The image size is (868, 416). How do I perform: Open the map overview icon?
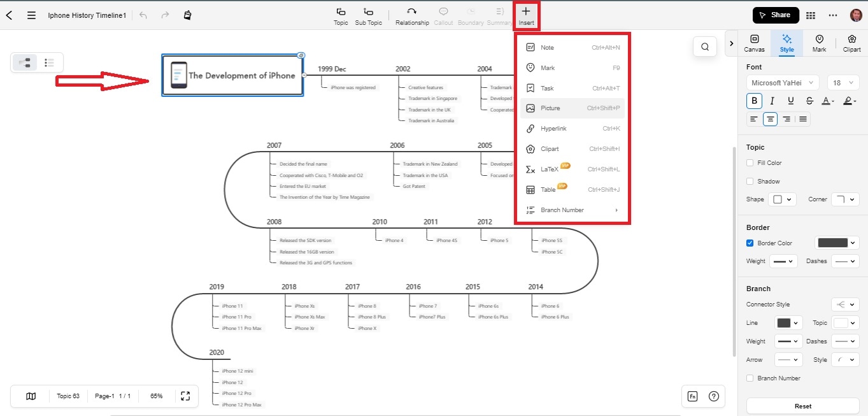31,396
